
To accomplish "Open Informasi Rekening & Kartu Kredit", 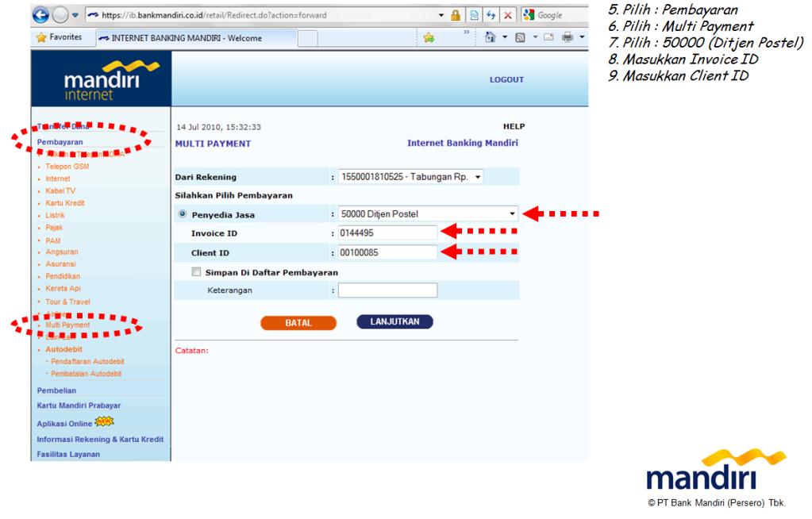I will (100, 439).
